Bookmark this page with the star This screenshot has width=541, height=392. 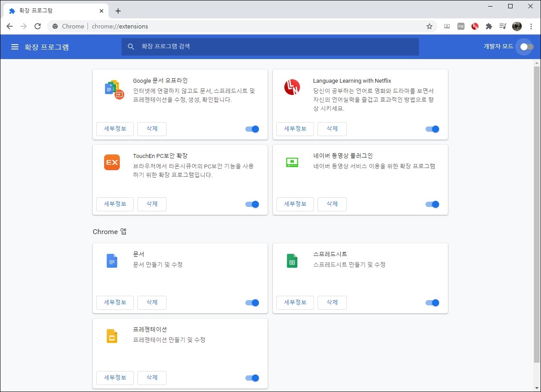pyautogui.click(x=429, y=26)
